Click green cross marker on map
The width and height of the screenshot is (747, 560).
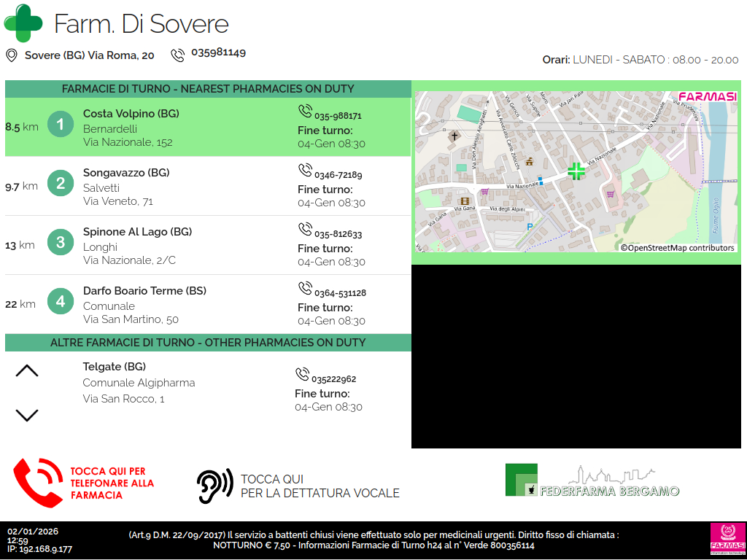coord(576,171)
